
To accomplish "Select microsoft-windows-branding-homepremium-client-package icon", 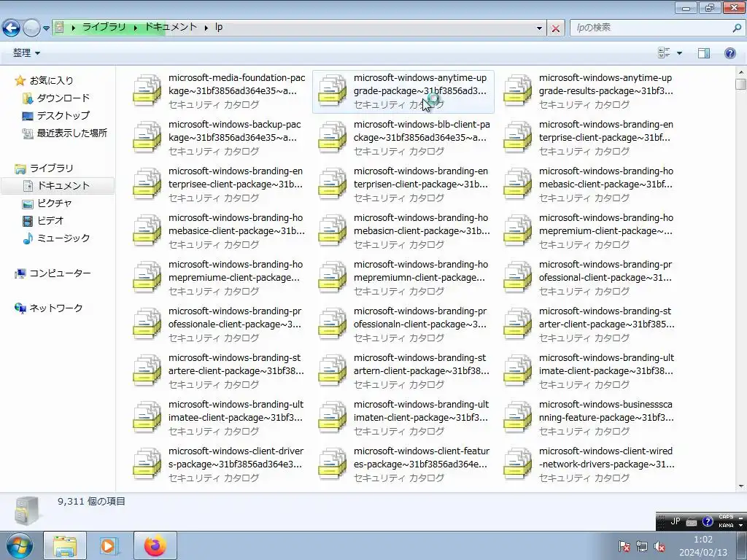I will 517,230.
